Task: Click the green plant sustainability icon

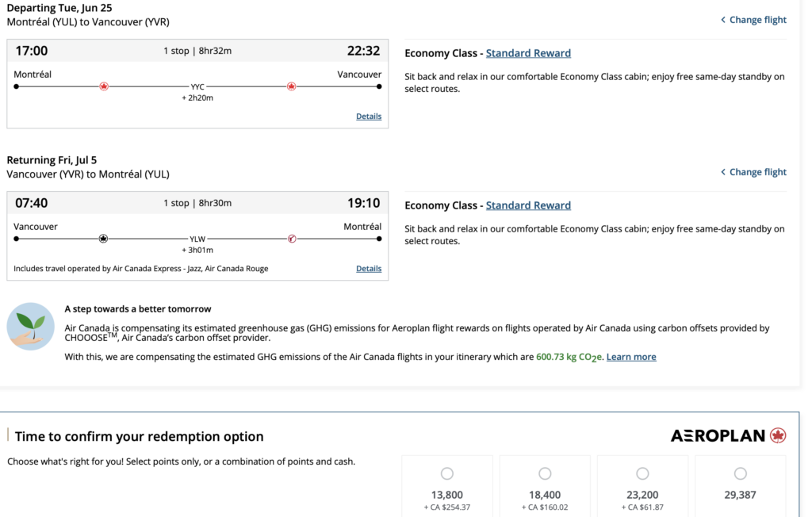Action: tap(30, 326)
